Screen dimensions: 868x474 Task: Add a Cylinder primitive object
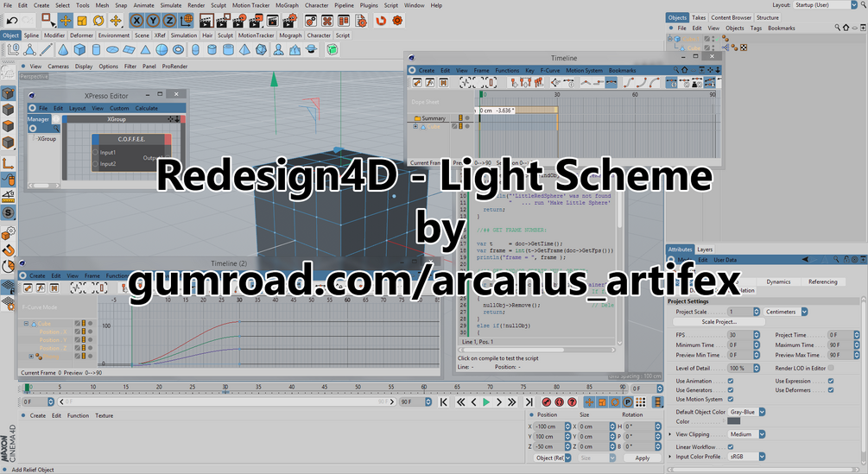96,50
